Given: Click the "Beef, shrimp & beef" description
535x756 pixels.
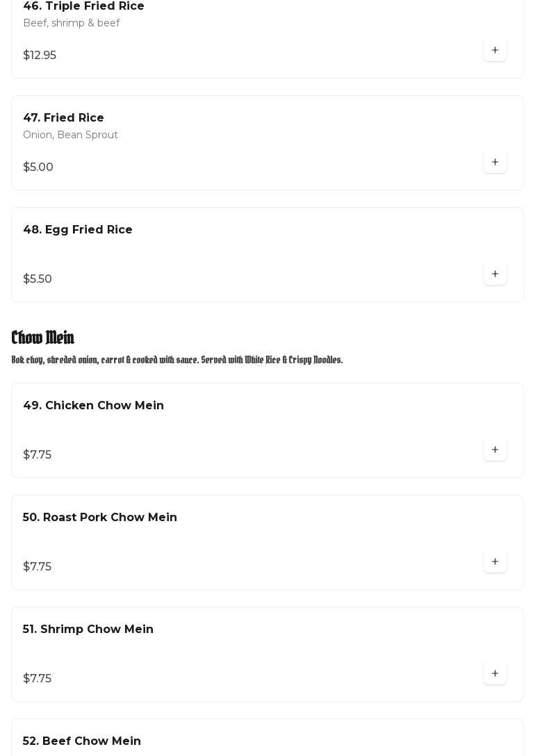Looking at the screenshot, I should pyautogui.click(x=71, y=23).
